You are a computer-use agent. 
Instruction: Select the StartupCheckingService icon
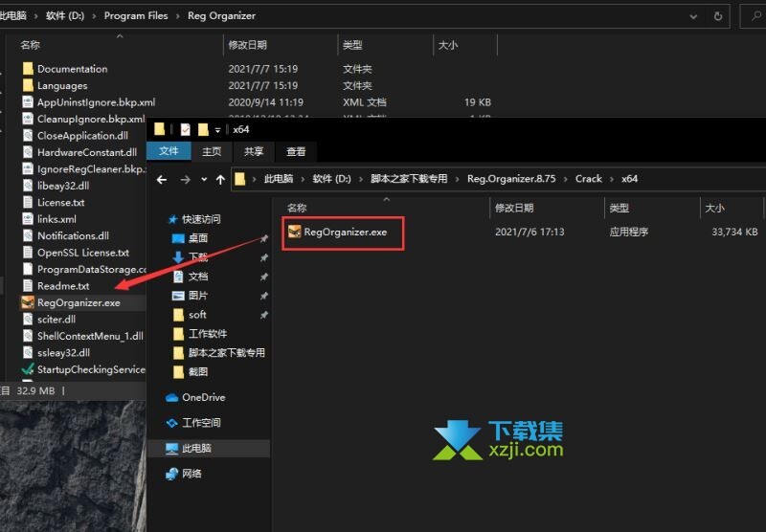pos(28,369)
